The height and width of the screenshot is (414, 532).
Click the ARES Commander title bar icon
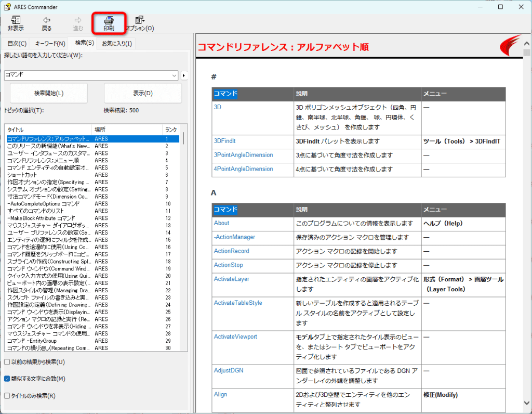pyautogui.click(x=7, y=7)
